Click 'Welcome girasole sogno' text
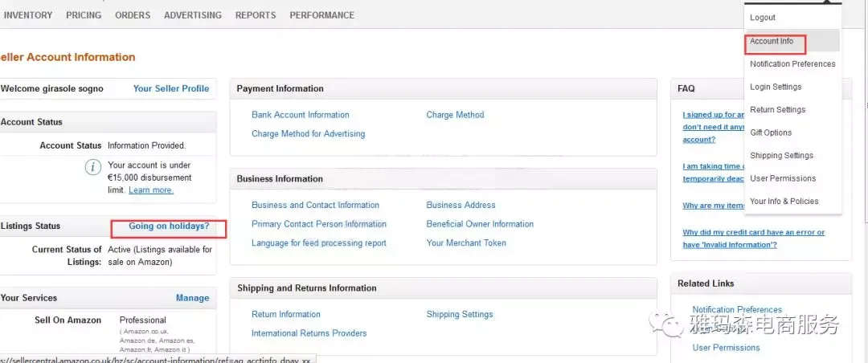The image size is (868, 363). [52, 88]
